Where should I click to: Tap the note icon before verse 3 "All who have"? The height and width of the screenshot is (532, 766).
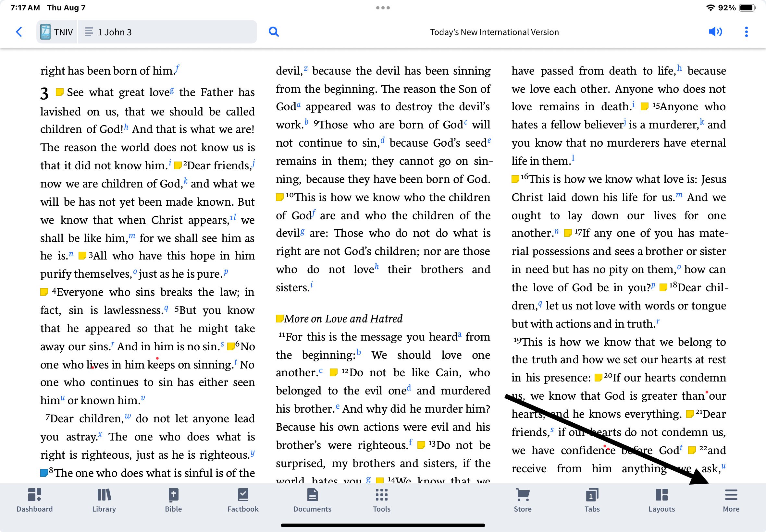(82, 256)
